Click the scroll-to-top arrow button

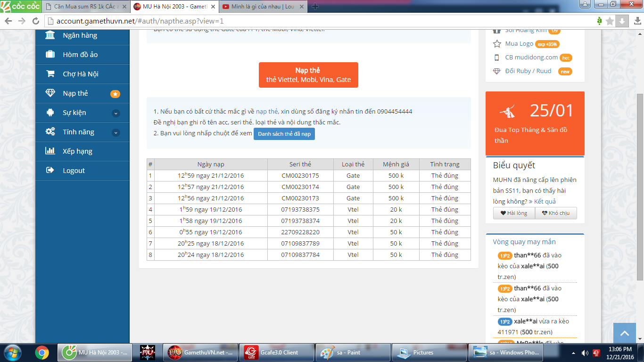pos(624,333)
